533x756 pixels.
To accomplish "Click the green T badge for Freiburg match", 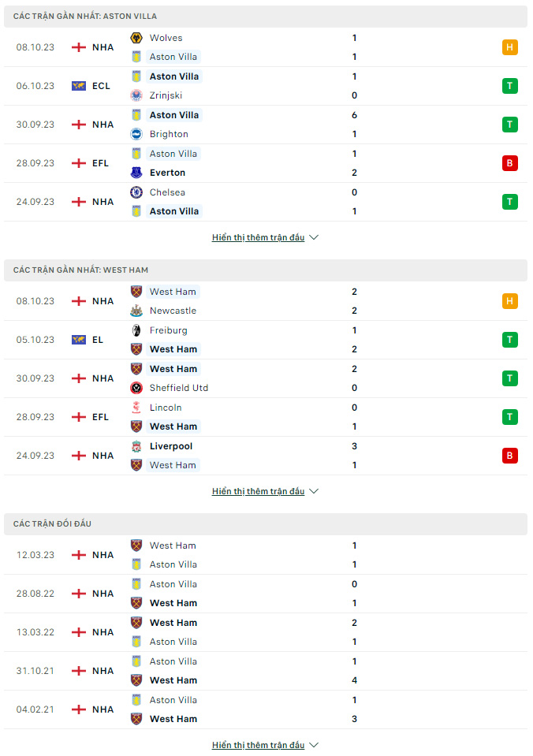I will pyautogui.click(x=510, y=340).
